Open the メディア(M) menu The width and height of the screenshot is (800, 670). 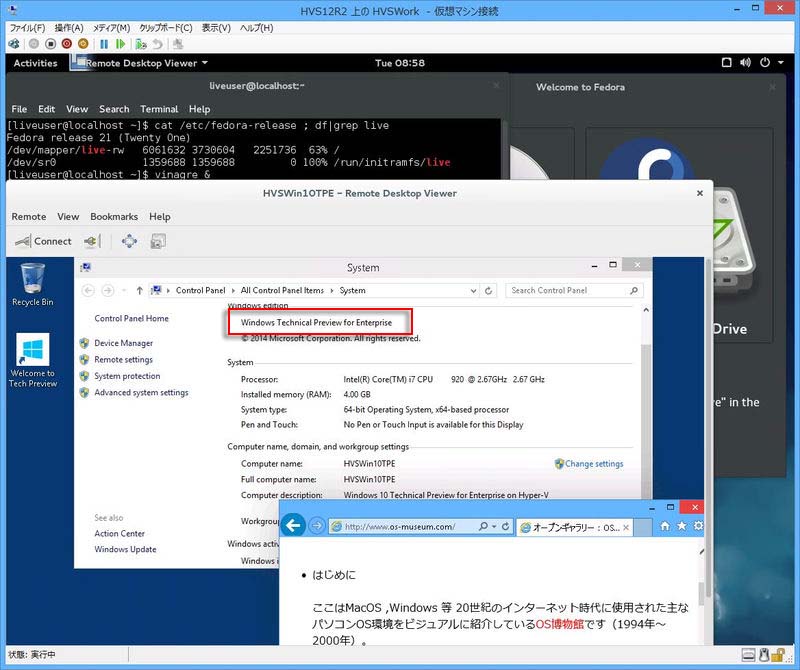point(111,28)
